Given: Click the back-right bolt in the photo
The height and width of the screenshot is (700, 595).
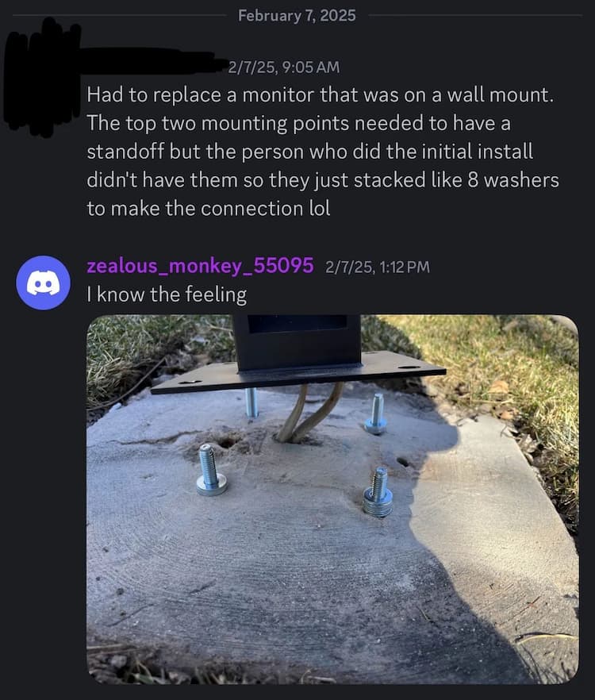Looking at the screenshot, I should coord(376,414).
